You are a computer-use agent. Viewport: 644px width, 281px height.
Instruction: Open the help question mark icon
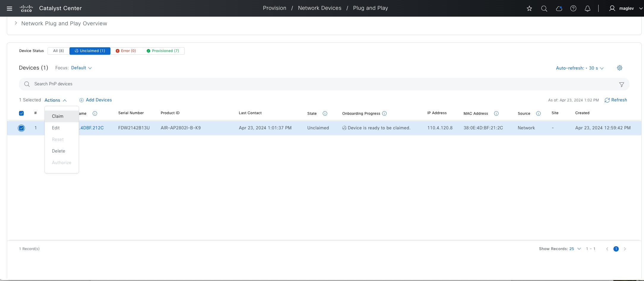pyautogui.click(x=573, y=9)
